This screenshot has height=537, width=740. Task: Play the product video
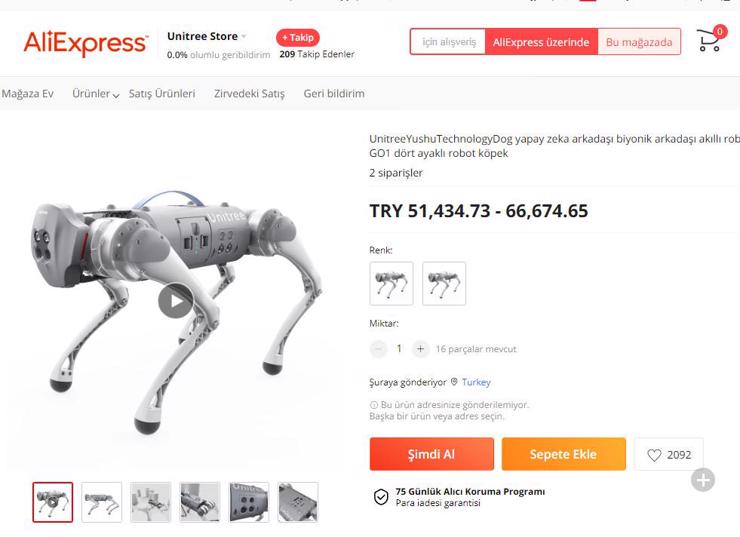click(x=176, y=301)
